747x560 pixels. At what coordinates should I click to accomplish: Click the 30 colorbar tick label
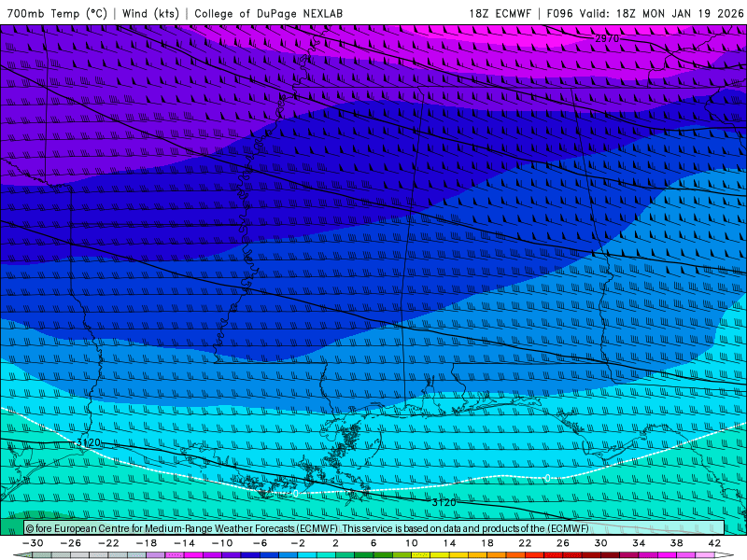point(600,543)
